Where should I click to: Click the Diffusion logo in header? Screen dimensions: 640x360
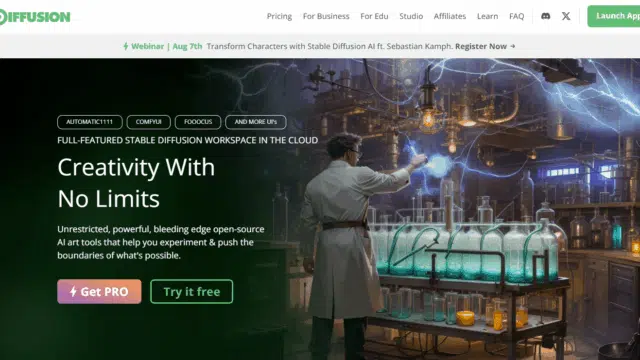pyautogui.click(x=35, y=17)
